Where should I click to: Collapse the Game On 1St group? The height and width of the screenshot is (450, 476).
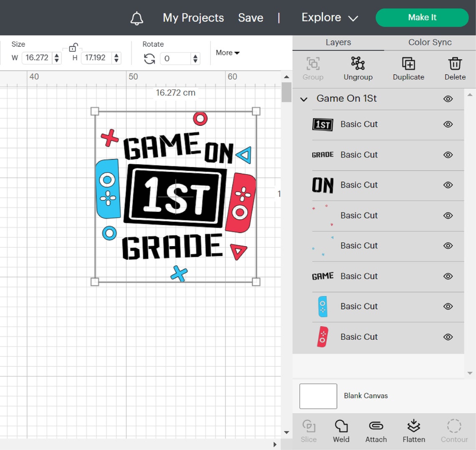coord(303,99)
